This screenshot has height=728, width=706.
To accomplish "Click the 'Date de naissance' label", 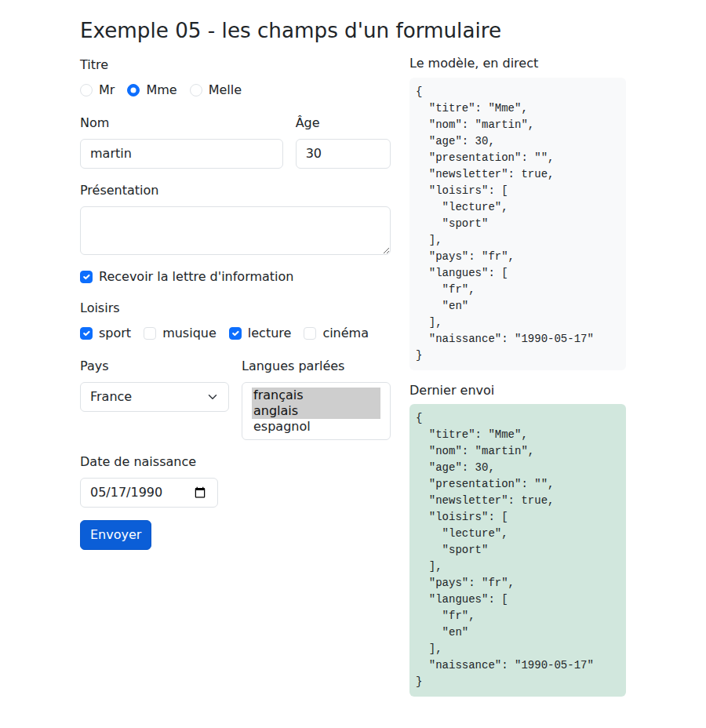I will (x=138, y=461).
